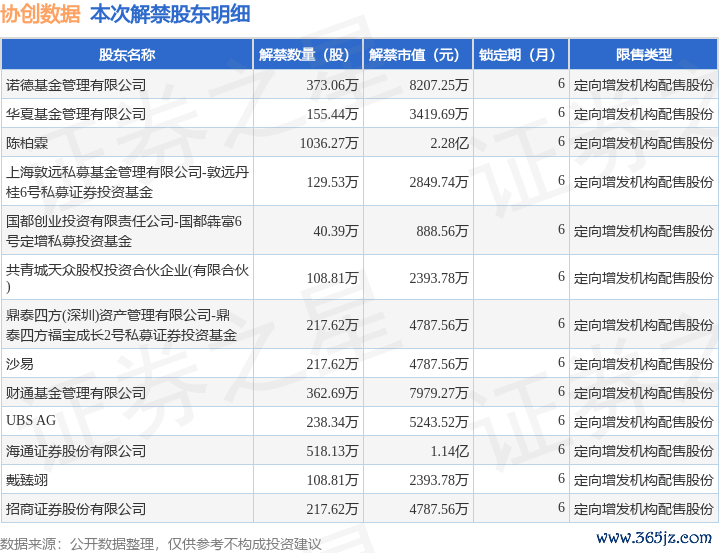Click 217.62万 in 沙易 row
Viewport: 719px width, 553px height.
click(332, 364)
